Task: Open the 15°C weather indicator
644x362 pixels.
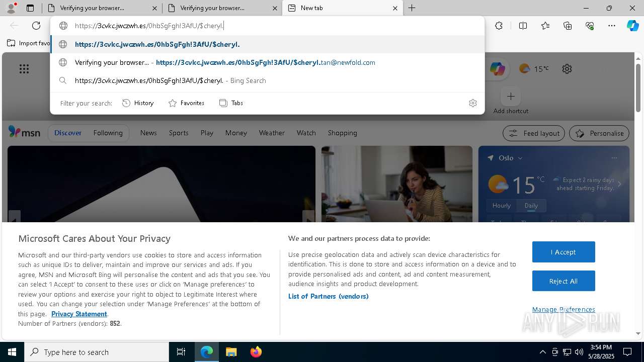Action: click(534, 69)
